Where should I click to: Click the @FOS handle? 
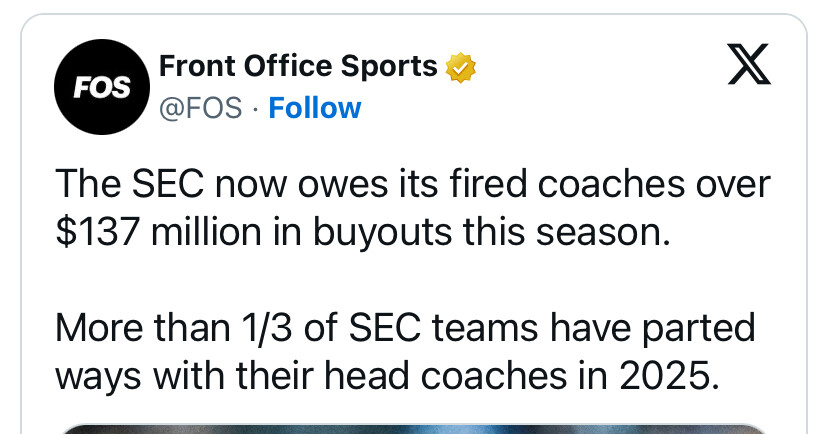tap(201, 108)
